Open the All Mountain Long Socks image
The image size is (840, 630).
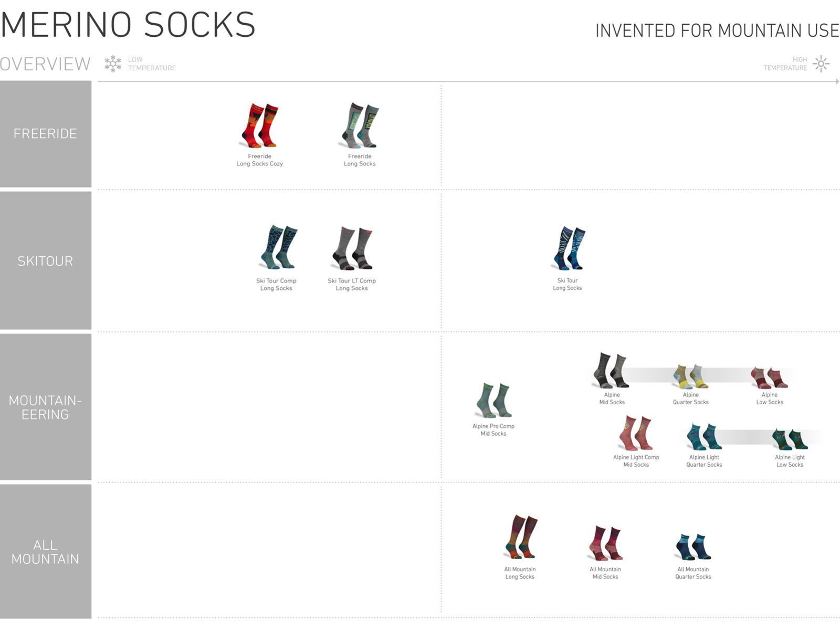521,537
